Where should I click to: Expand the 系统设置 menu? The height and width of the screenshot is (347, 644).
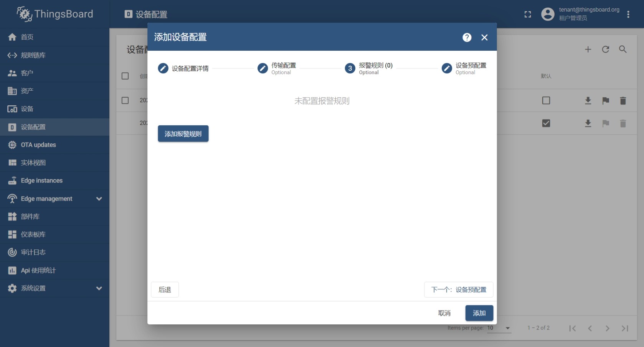(33, 288)
